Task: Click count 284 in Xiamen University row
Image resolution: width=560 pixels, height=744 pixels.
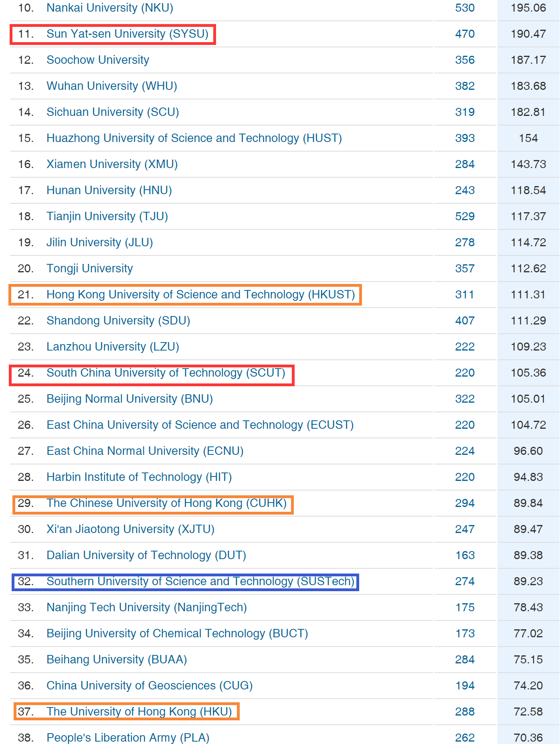Action: [x=465, y=164]
